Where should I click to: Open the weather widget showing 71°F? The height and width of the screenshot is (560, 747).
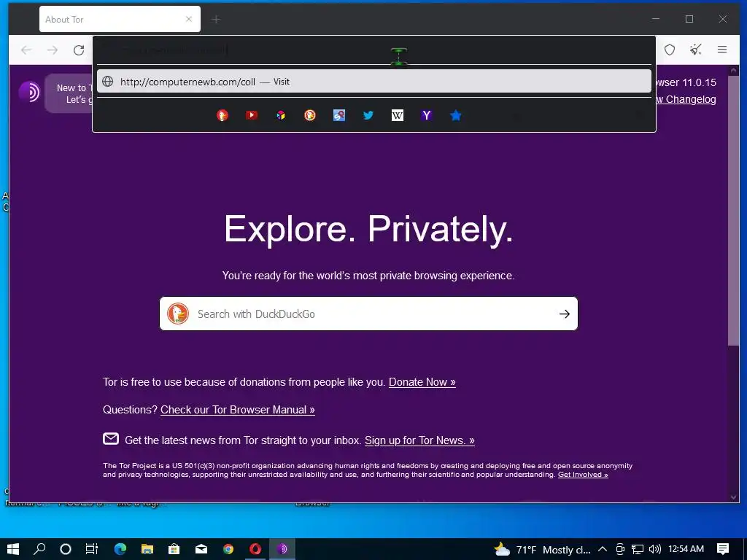tap(543, 550)
